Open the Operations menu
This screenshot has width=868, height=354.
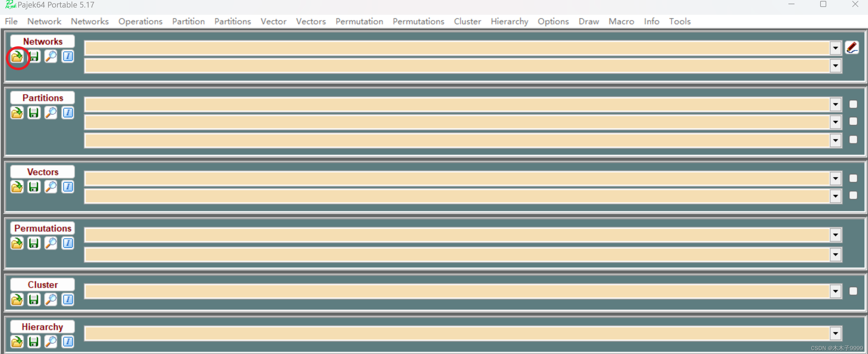[140, 21]
